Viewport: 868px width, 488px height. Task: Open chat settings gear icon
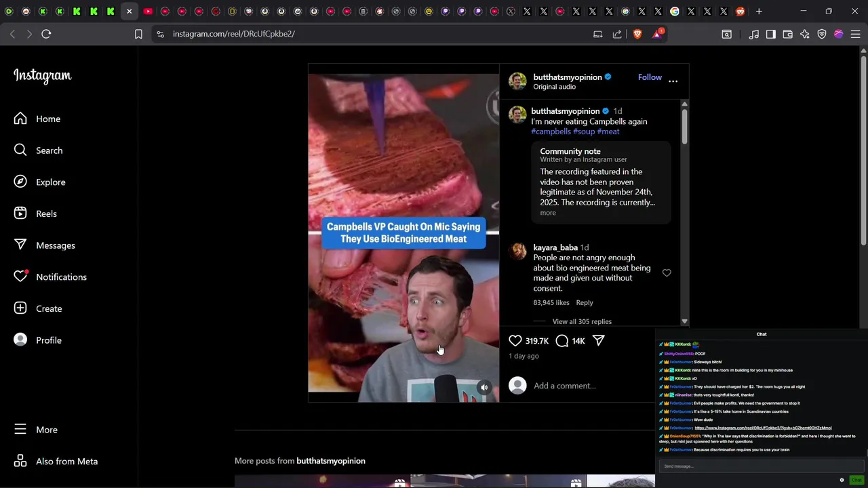pos(842,480)
